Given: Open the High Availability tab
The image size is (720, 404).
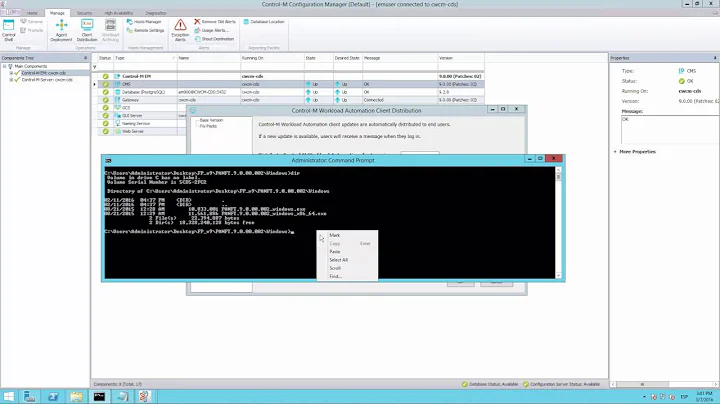Looking at the screenshot, I should point(118,13).
